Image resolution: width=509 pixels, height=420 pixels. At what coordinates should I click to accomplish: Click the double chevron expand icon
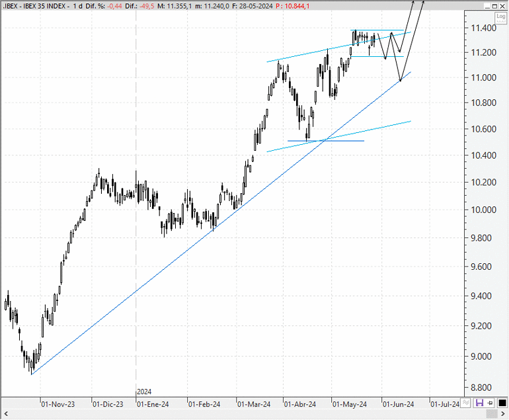(466, 403)
